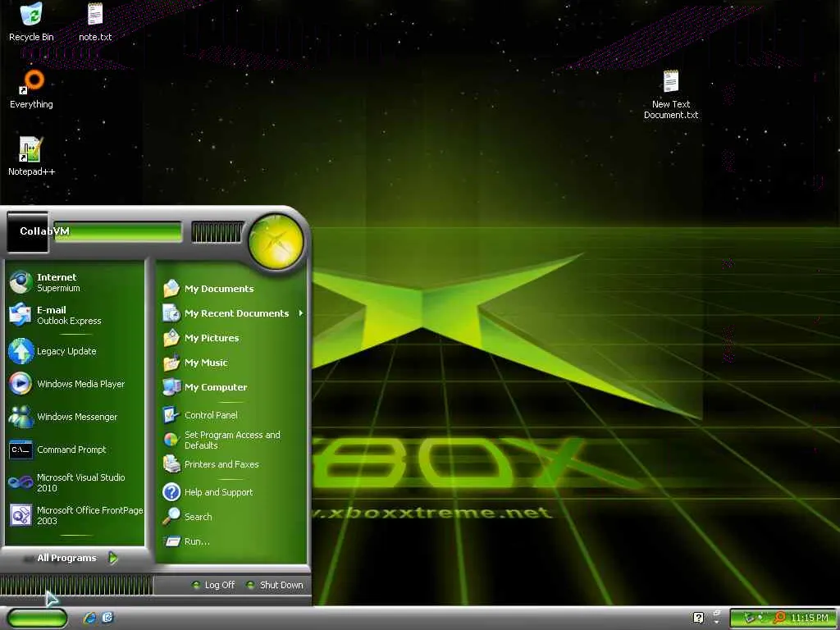Click the Log Off button
The width and height of the screenshot is (840, 630).
tap(213, 585)
